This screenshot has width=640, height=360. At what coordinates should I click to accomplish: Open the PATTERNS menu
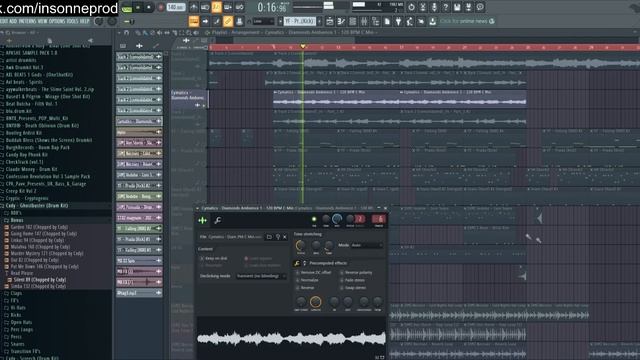27,21
